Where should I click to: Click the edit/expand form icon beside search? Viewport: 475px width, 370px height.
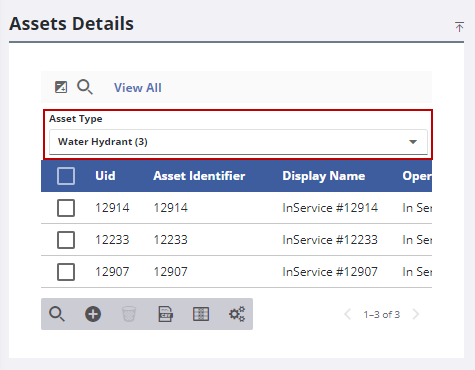pyautogui.click(x=61, y=87)
